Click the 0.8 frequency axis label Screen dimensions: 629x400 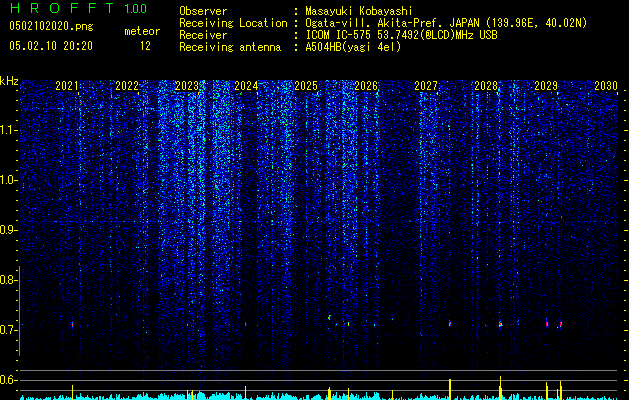pyautogui.click(x=9, y=280)
